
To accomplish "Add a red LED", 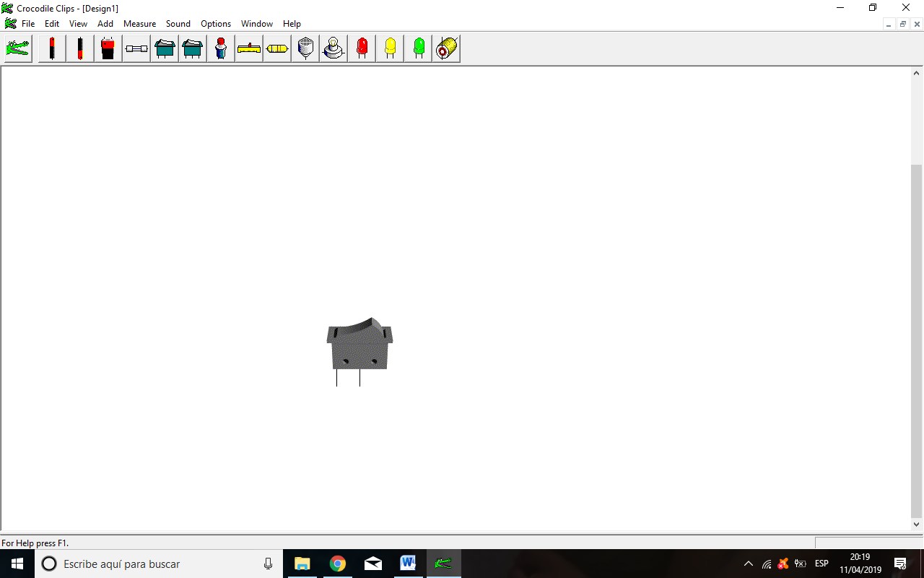I will 362,48.
